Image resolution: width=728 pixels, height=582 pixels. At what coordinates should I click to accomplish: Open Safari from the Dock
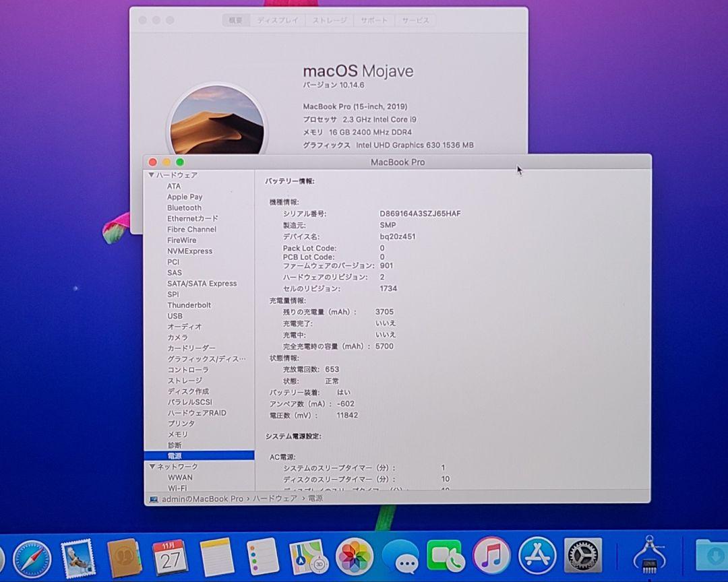[32, 558]
